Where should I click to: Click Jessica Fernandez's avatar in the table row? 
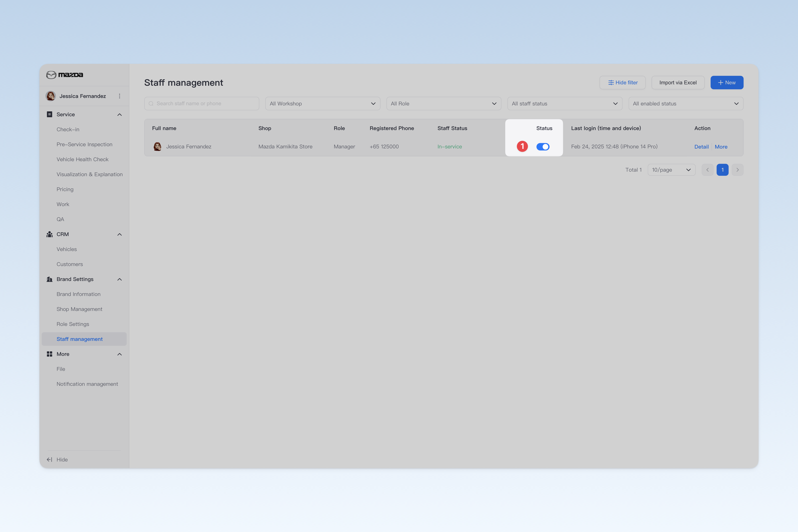(x=157, y=147)
